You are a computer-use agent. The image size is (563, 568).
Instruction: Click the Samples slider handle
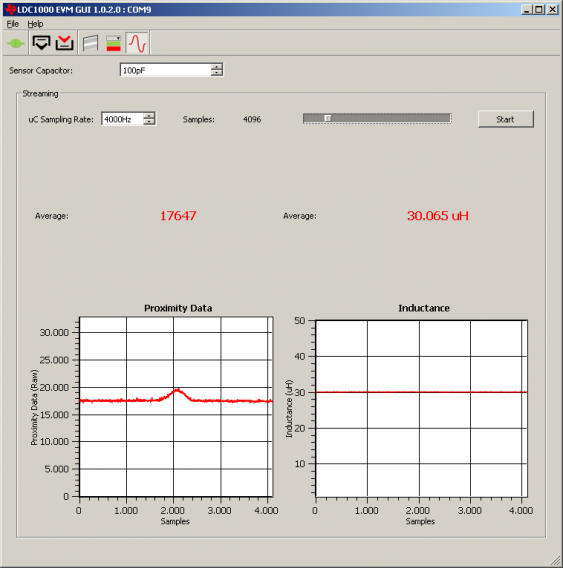click(328, 118)
